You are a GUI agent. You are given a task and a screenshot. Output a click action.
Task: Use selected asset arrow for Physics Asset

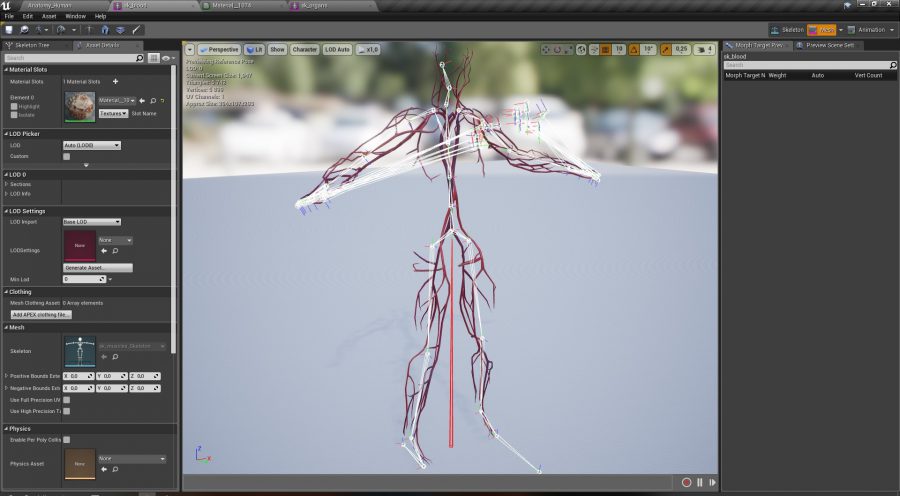104,469
